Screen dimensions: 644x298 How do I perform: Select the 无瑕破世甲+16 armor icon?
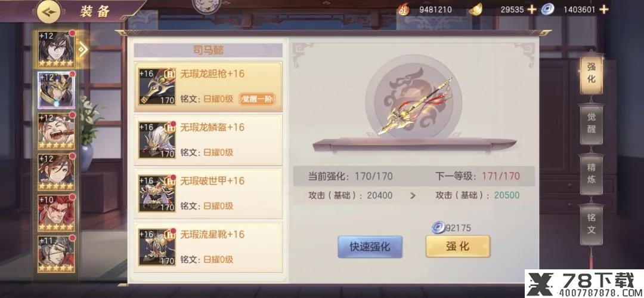pyautogui.click(x=157, y=193)
